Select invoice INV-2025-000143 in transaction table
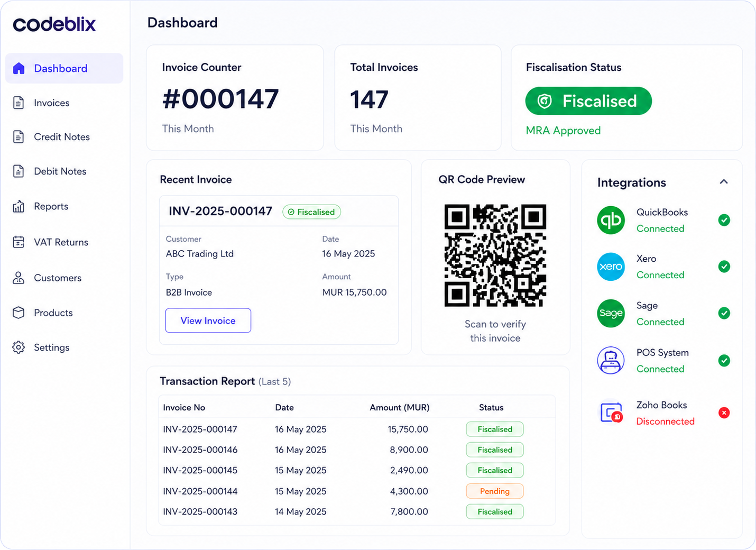Screen dimensions: 756x550 coord(200,512)
